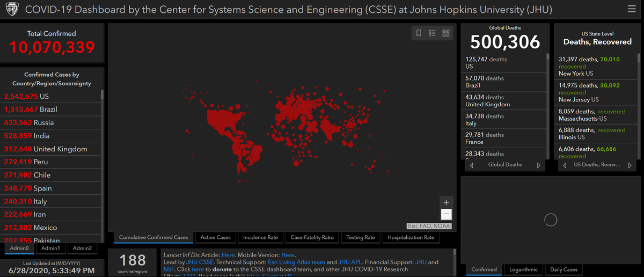Click the NSF financial support link
The height and width of the screenshot is (277, 644).
[169, 269]
